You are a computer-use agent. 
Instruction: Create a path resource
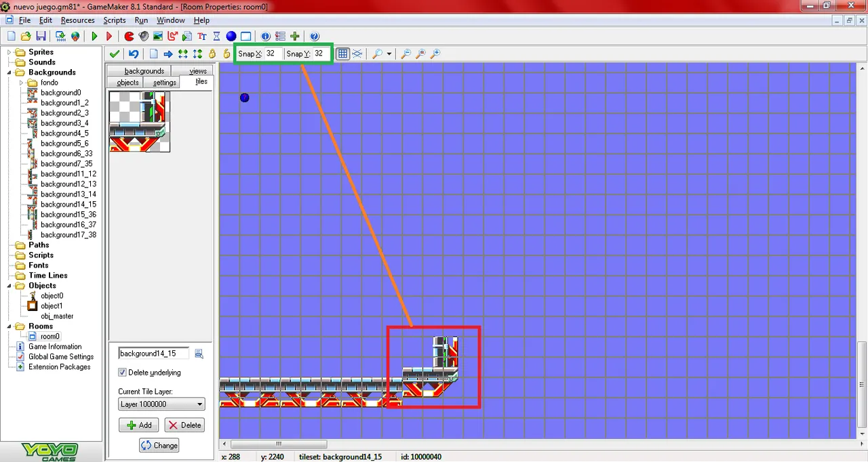point(172,36)
